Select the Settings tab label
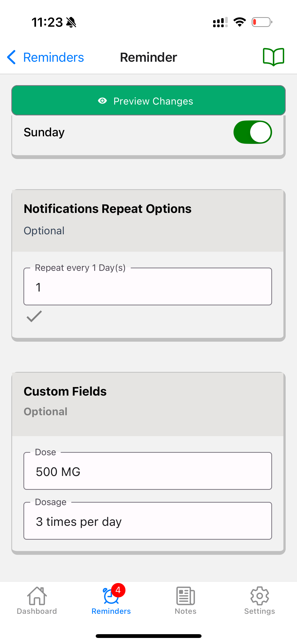The height and width of the screenshot is (644, 297). tap(259, 611)
